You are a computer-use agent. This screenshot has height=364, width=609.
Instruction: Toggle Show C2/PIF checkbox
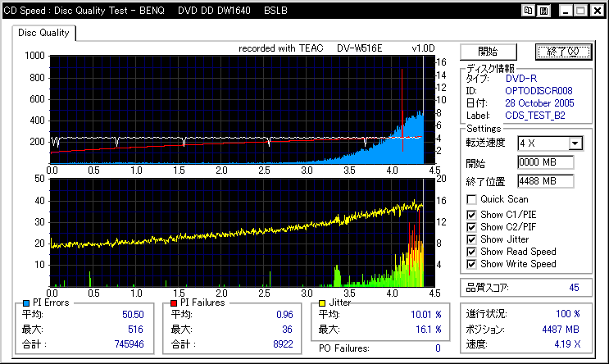point(471,227)
